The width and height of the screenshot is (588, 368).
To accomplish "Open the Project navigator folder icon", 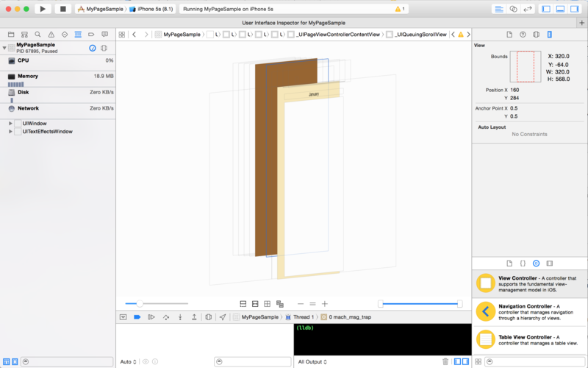I will (x=11, y=35).
